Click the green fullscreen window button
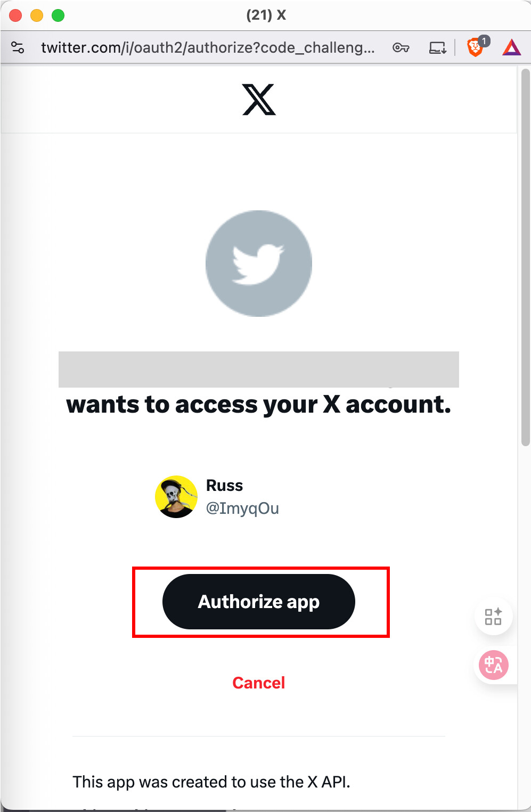The height and width of the screenshot is (812, 531). tap(58, 15)
